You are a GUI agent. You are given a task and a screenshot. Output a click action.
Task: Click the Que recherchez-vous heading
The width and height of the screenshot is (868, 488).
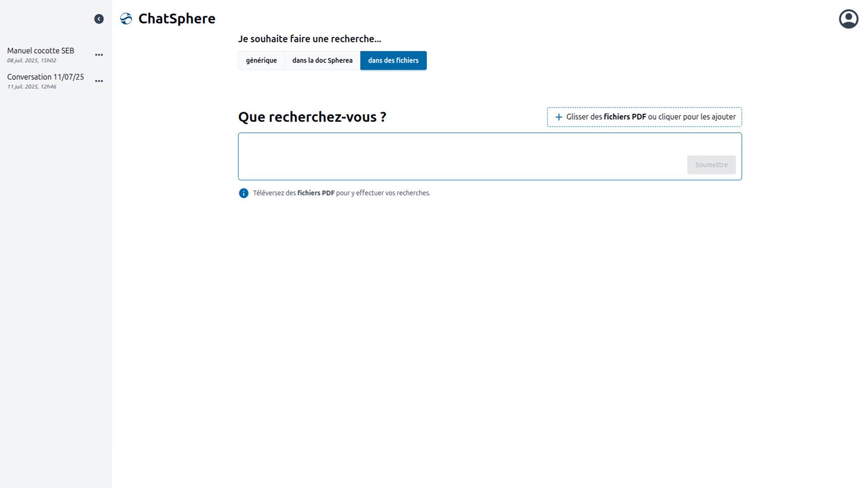[312, 117]
